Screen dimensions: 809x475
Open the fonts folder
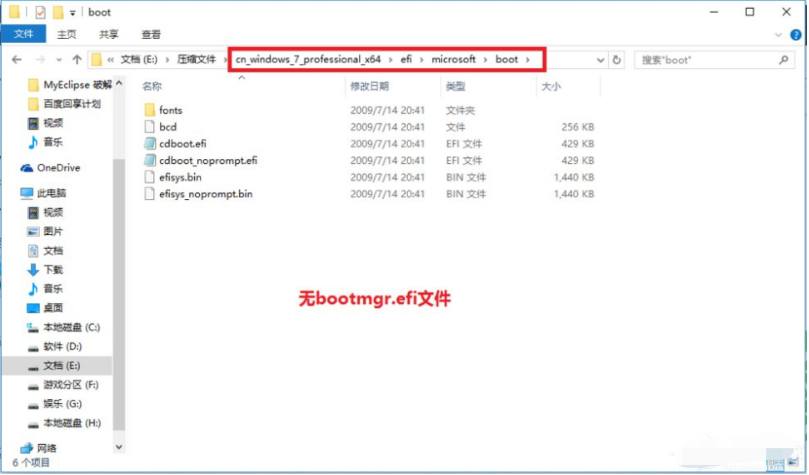click(x=170, y=109)
